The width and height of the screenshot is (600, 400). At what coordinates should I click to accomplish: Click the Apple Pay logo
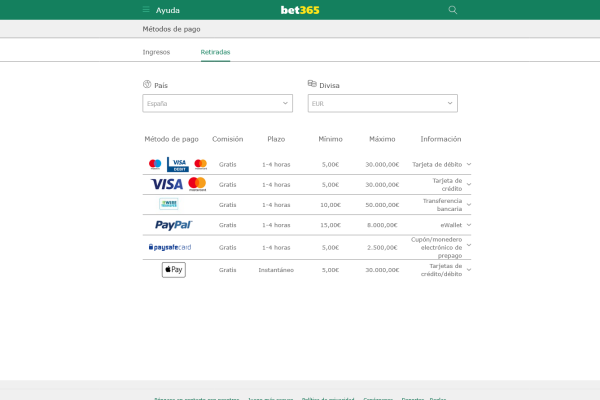click(x=174, y=270)
